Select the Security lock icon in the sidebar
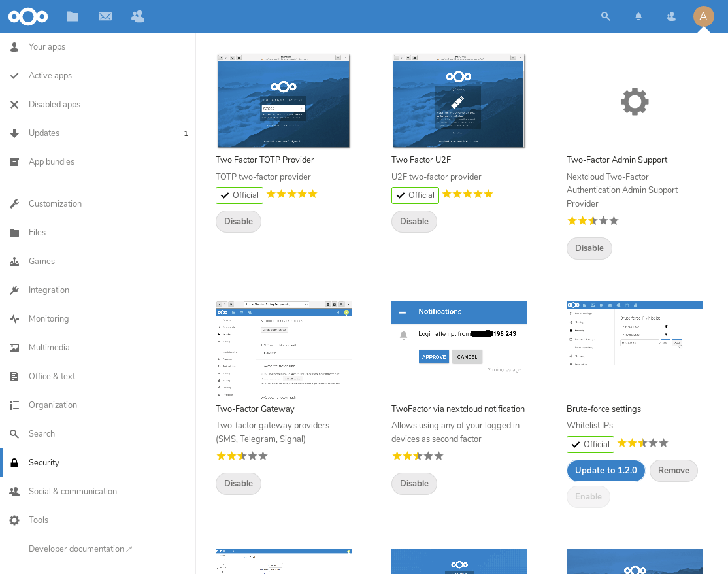Image resolution: width=728 pixels, height=574 pixels. pos(14,462)
